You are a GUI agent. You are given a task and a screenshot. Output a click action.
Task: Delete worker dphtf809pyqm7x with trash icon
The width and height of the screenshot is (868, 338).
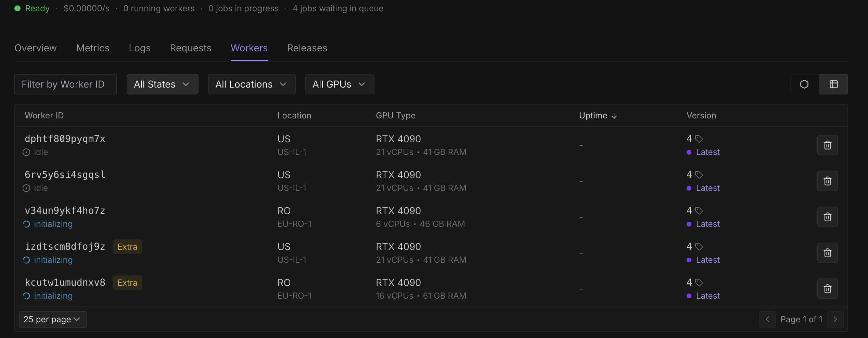827,145
